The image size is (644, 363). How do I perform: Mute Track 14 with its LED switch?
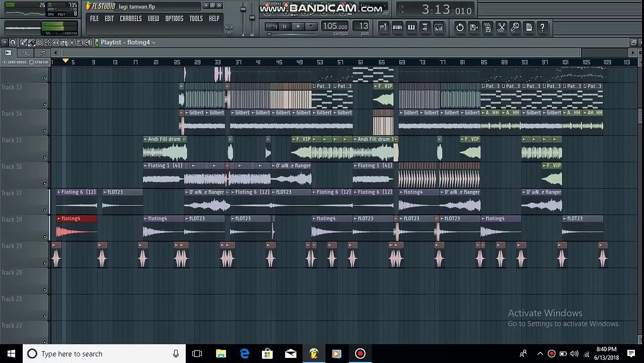click(44, 131)
